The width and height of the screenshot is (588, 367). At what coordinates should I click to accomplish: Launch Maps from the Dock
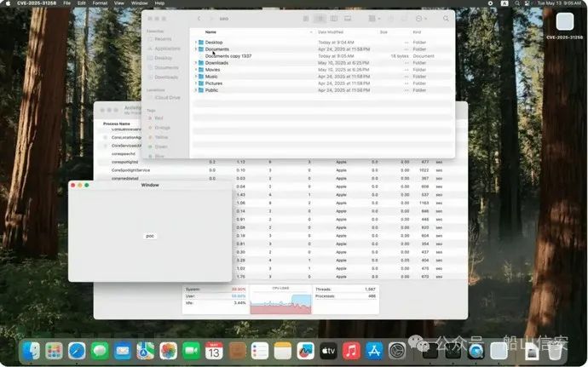[x=146, y=351]
